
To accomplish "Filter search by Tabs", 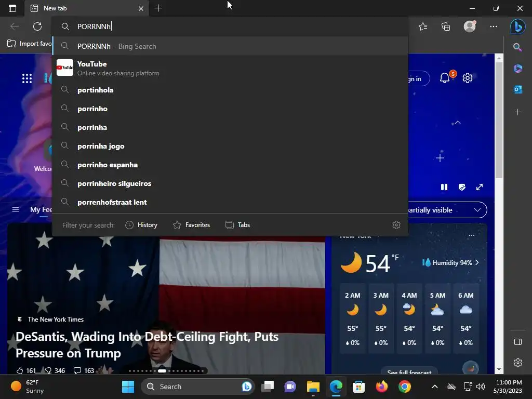I will click(x=237, y=225).
